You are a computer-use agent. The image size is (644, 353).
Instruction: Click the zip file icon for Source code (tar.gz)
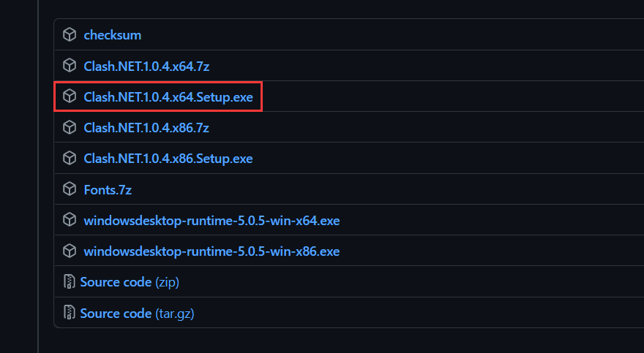point(70,313)
